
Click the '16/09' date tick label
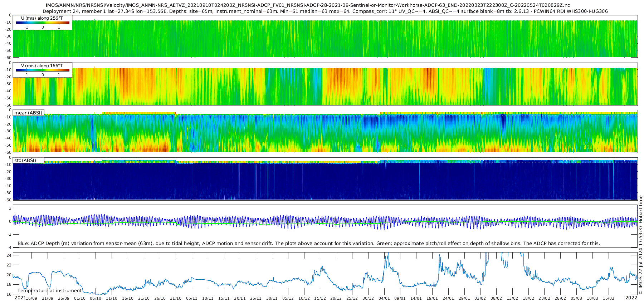tap(31, 298)
